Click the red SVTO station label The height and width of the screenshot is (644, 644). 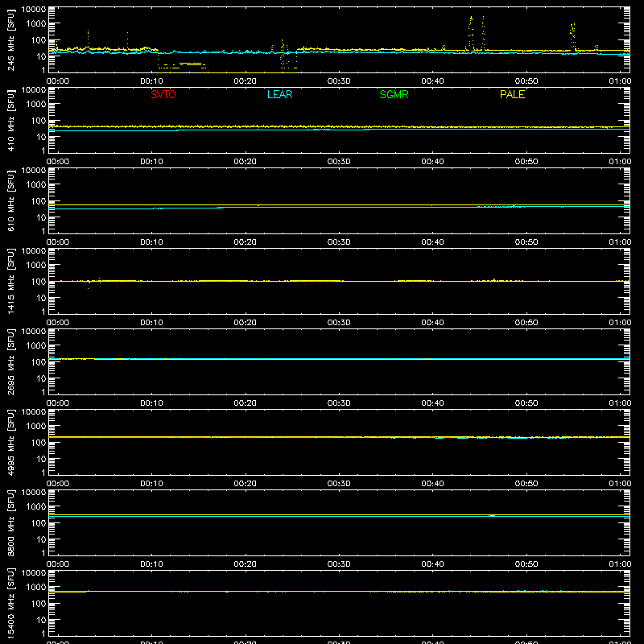click(163, 94)
